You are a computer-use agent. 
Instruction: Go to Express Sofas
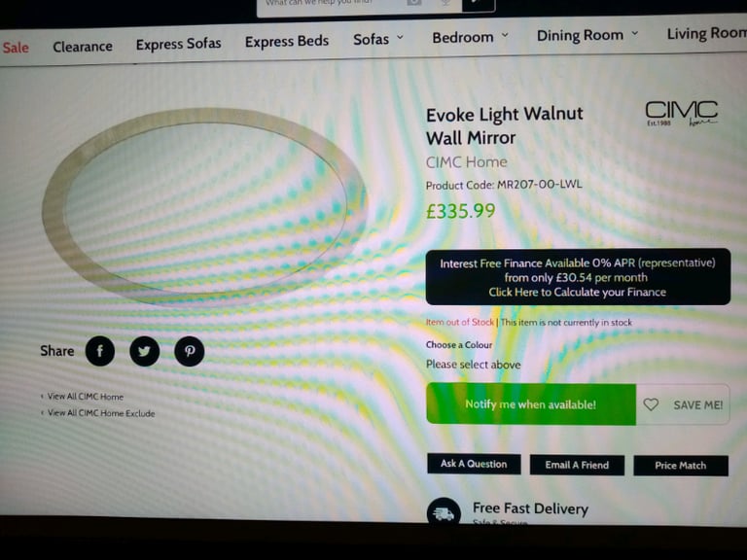point(178,44)
